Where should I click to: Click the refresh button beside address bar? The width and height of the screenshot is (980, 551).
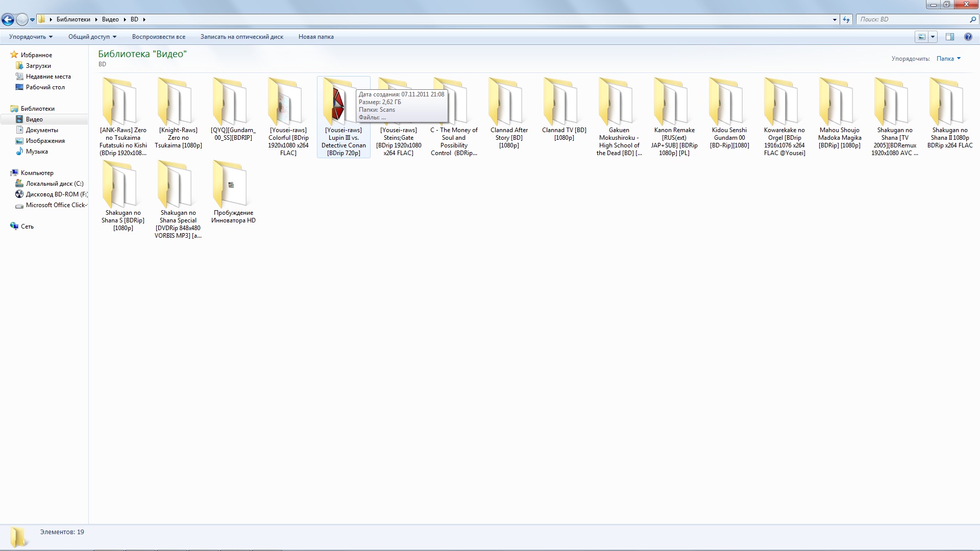pyautogui.click(x=846, y=19)
